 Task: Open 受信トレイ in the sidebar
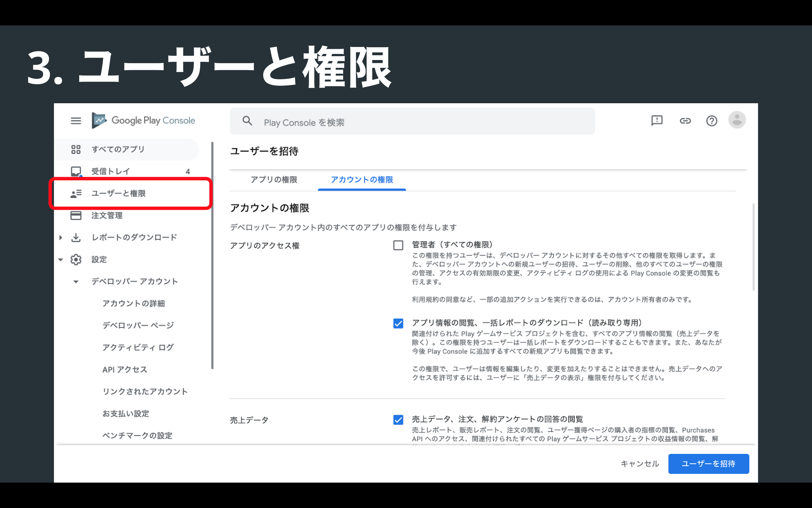click(127, 171)
